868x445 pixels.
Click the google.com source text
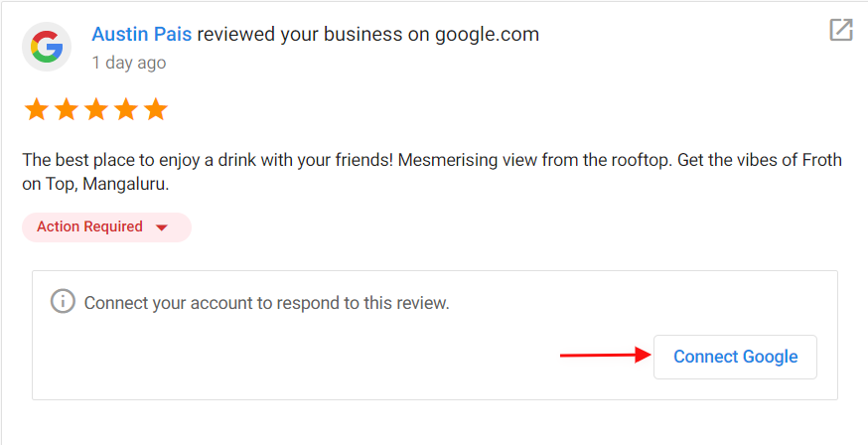tap(487, 35)
